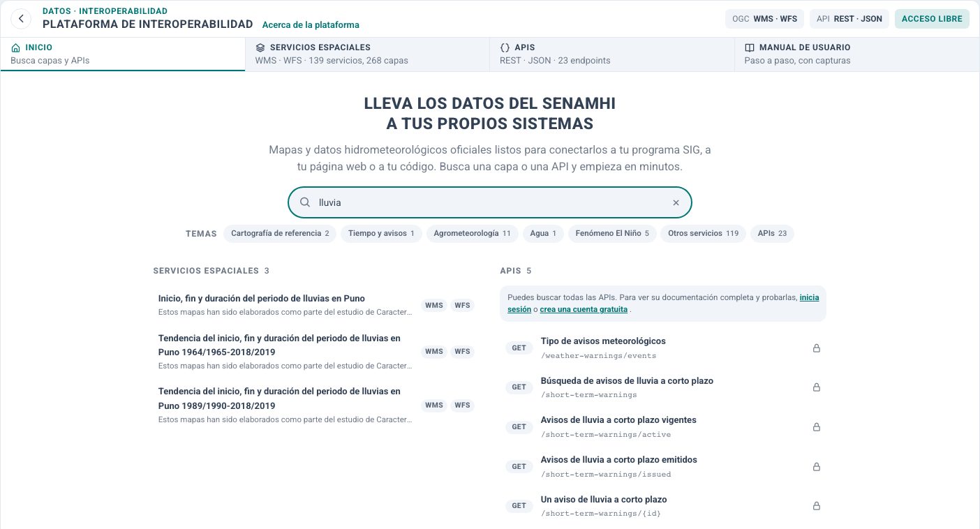Click the book icon on Manual de Usuario tab
This screenshot has width=980, height=529.
pyautogui.click(x=750, y=47)
